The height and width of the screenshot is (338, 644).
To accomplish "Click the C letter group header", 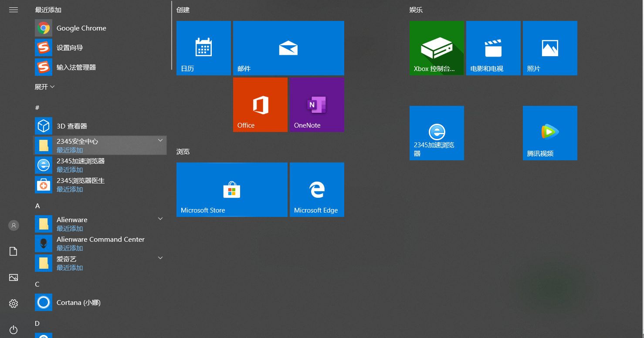I will click(37, 284).
